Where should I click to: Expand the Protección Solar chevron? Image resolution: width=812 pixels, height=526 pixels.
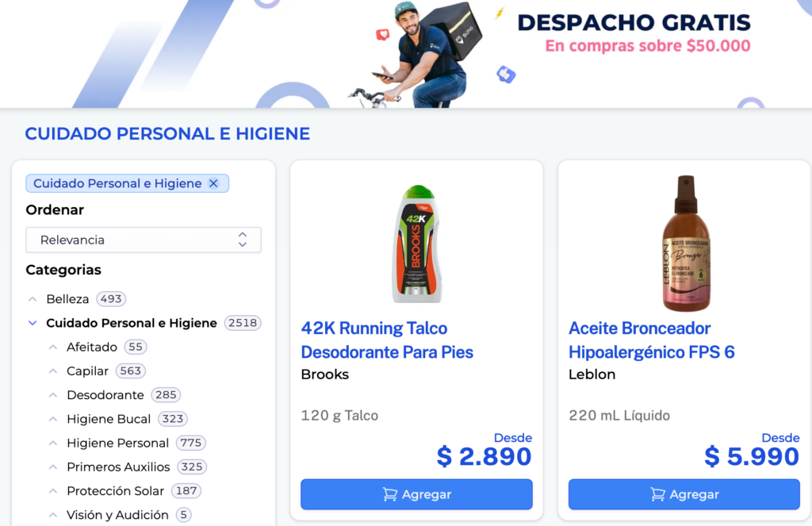[53, 491]
